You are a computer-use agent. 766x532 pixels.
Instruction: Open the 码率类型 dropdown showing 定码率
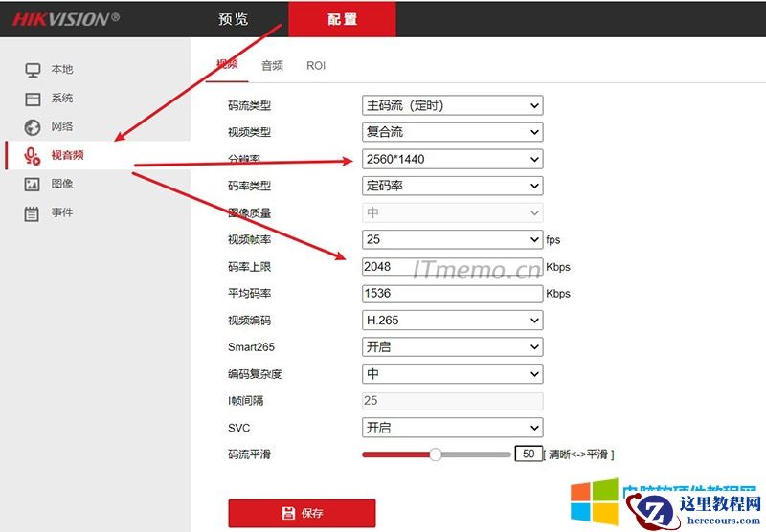coord(452,186)
